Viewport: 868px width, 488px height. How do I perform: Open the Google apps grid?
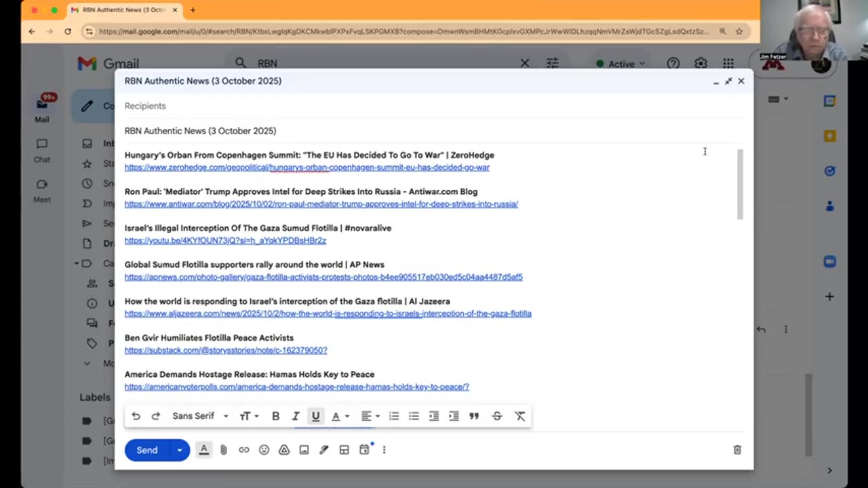click(728, 63)
